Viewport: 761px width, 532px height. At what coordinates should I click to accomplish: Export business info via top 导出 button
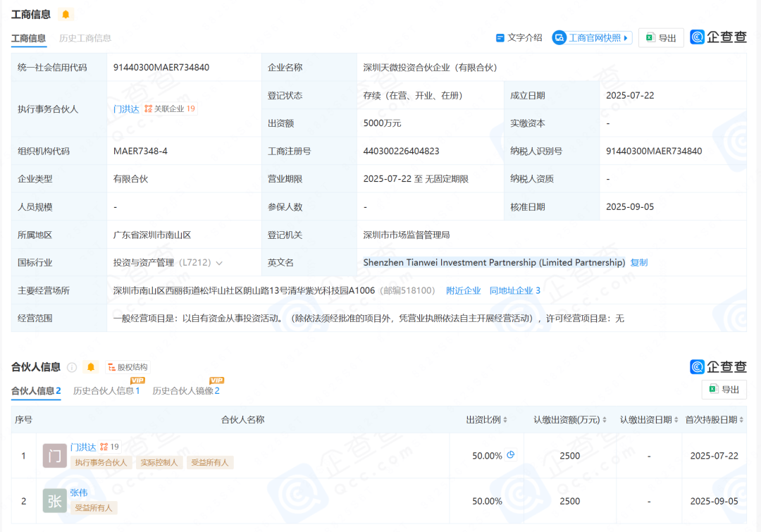661,38
